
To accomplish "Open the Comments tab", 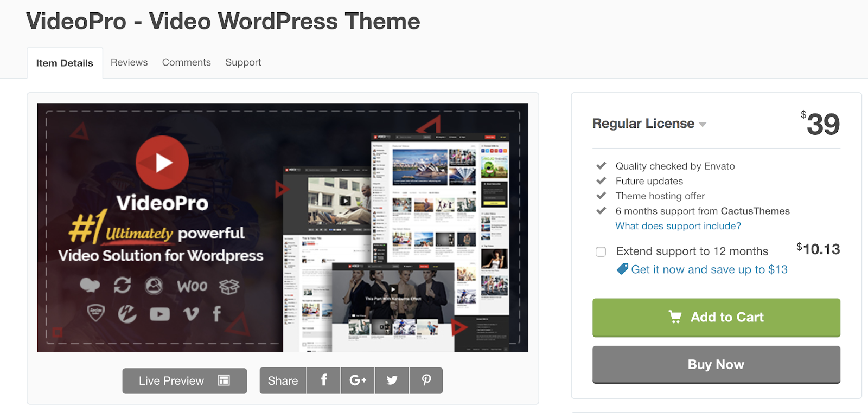I will coord(186,62).
